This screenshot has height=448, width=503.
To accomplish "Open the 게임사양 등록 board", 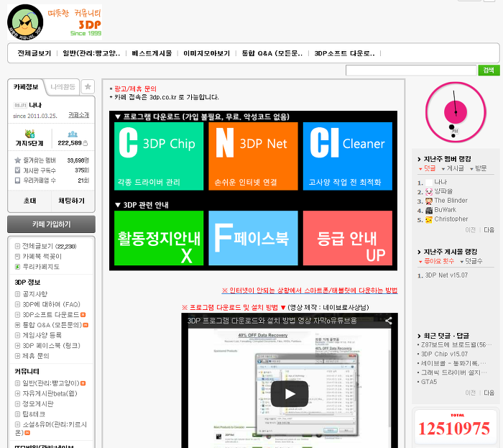I will [42, 335].
